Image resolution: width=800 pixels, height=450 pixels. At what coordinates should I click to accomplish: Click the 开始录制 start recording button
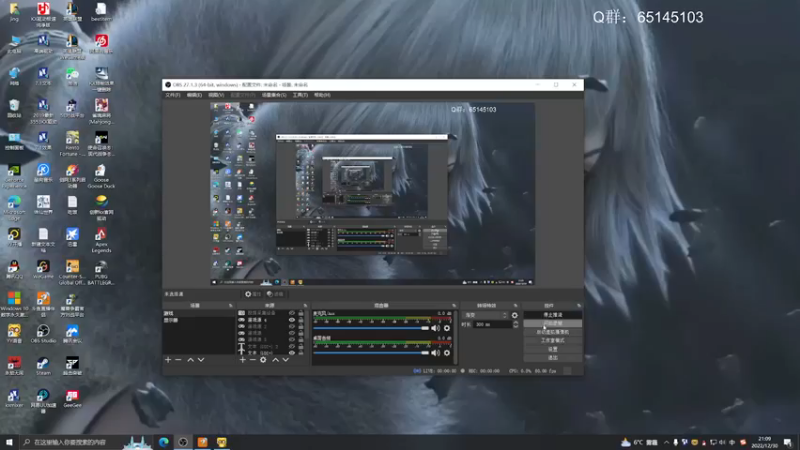pos(553,323)
